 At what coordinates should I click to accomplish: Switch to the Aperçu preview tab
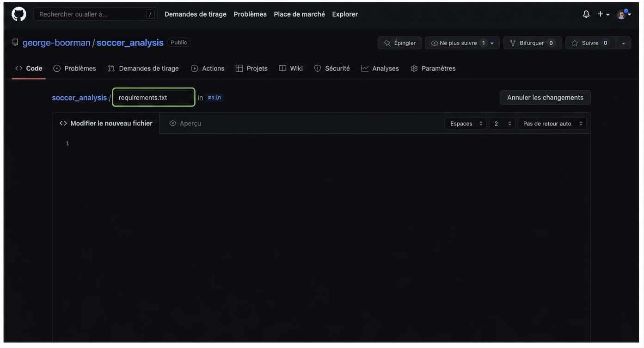pyautogui.click(x=185, y=124)
